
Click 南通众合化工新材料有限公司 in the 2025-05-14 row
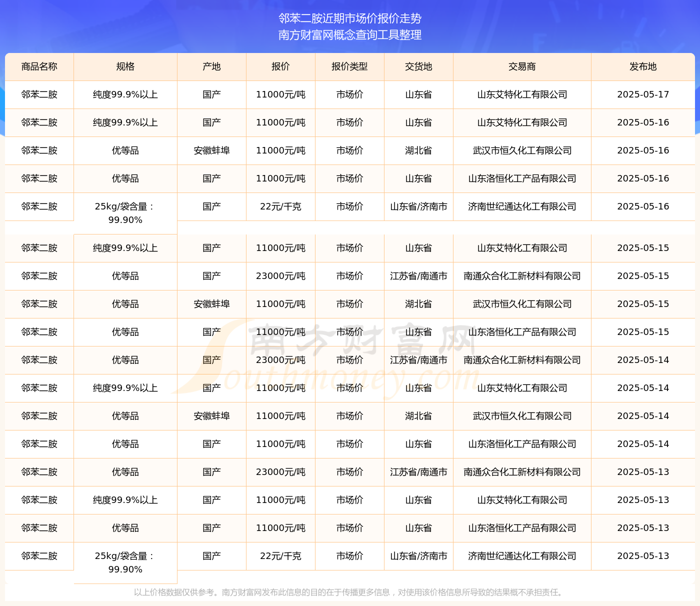pyautogui.click(x=522, y=360)
